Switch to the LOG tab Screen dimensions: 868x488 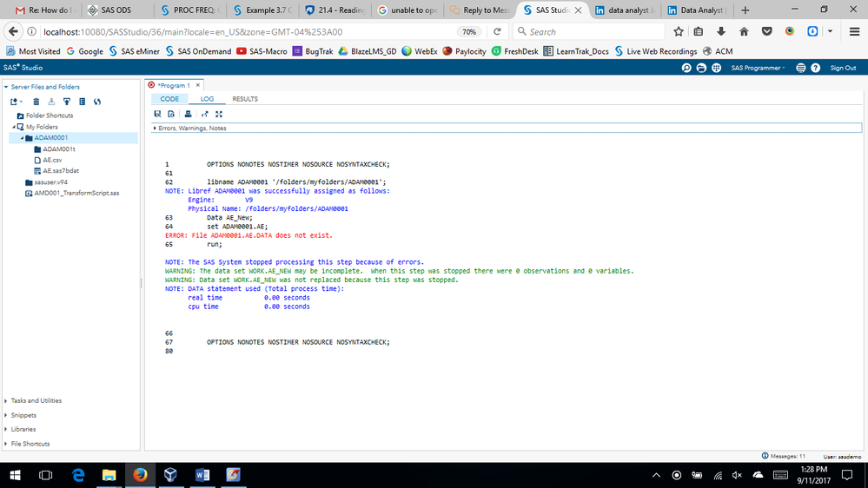[207, 99]
